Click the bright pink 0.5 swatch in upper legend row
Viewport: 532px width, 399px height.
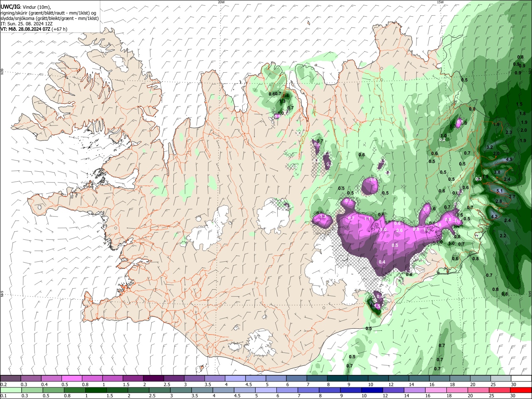[x=71, y=378]
